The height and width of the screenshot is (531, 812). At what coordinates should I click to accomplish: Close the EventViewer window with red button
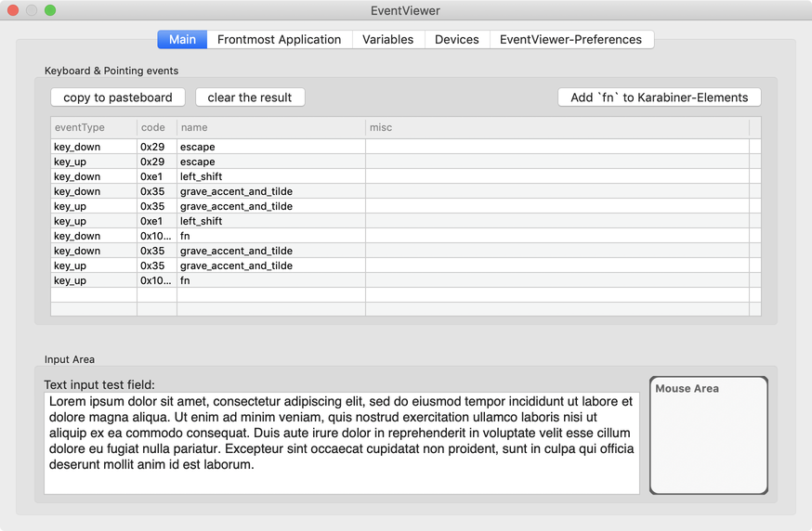pyautogui.click(x=13, y=10)
